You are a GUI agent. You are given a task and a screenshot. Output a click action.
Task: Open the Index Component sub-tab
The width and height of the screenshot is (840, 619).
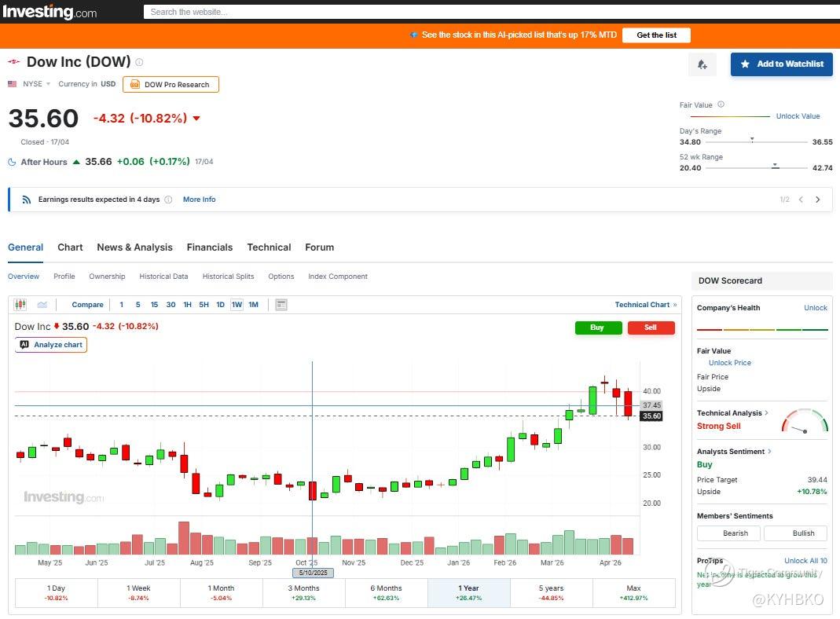pos(338,277)
